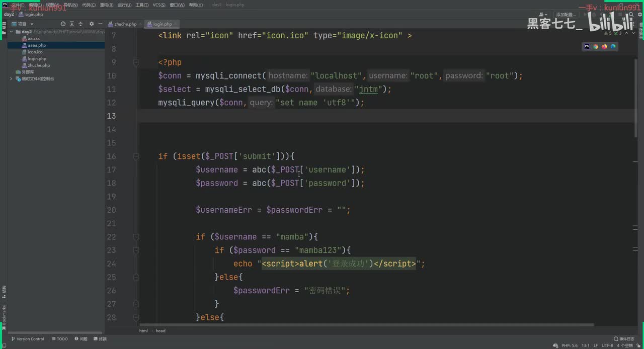Screen dimensions: 644x349
Task: Fold the PHP block at line 9
Action: (136, 62)
